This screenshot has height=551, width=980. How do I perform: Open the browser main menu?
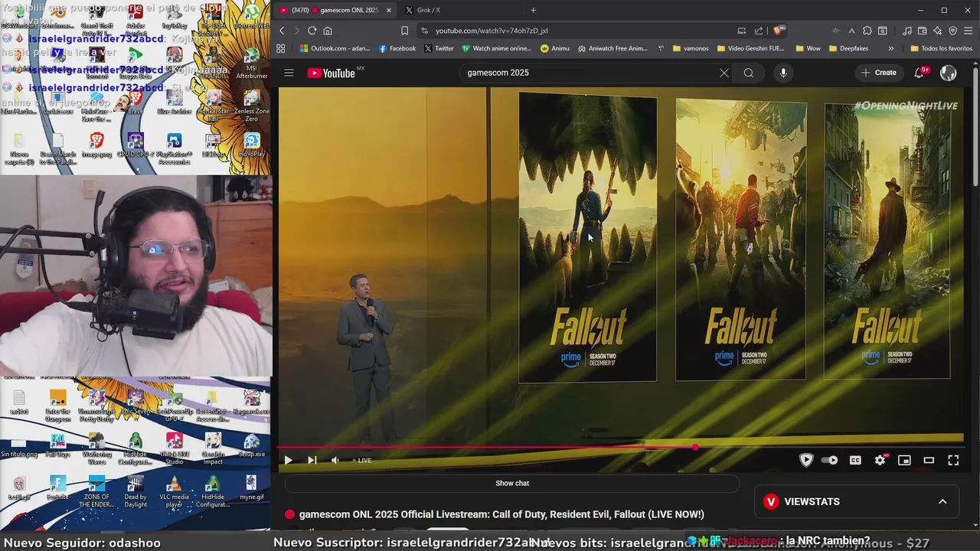pos(969,31)
